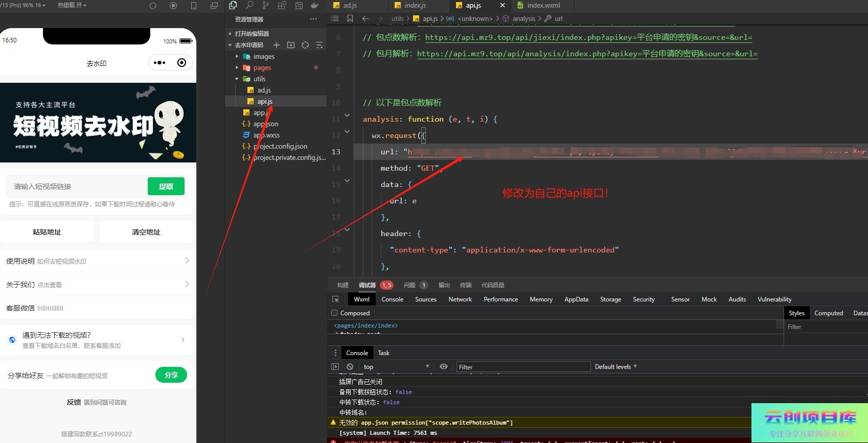Viewport: 868px width, 443px height.
Task: Open the index.wxml editor tab
Action: (x=543, y=6)
